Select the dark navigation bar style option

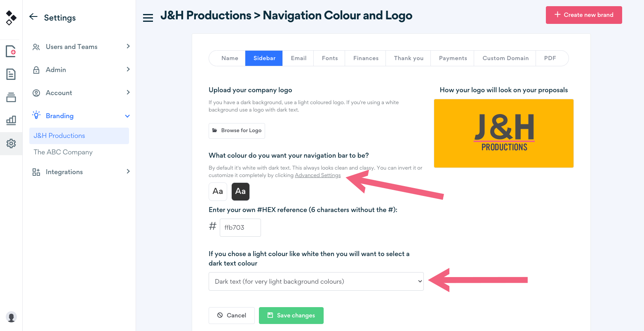pyautogui.click(x=240, y=191)
